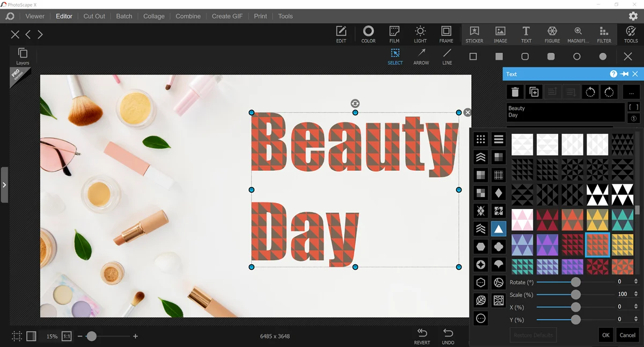644x347 pixels.
Task: Open the FIGURE tool
Action: tap(552, 34)
